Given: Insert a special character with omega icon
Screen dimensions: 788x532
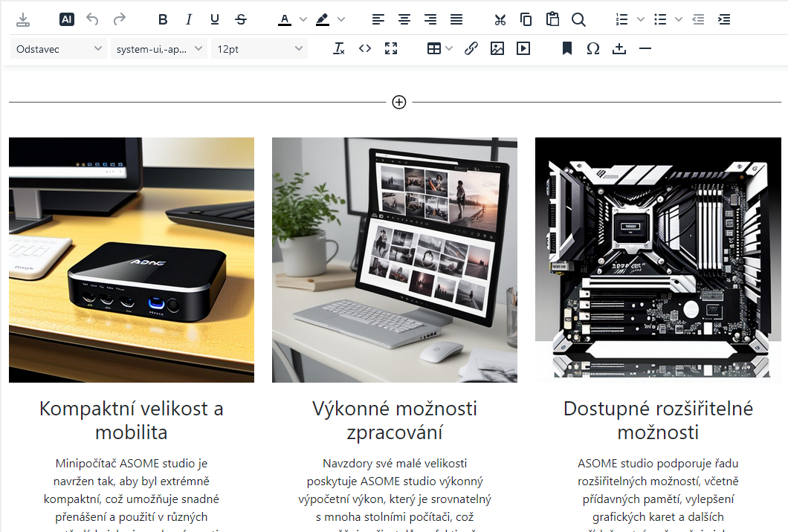Looking at the screenshot, I should click(x=592, y=49).
